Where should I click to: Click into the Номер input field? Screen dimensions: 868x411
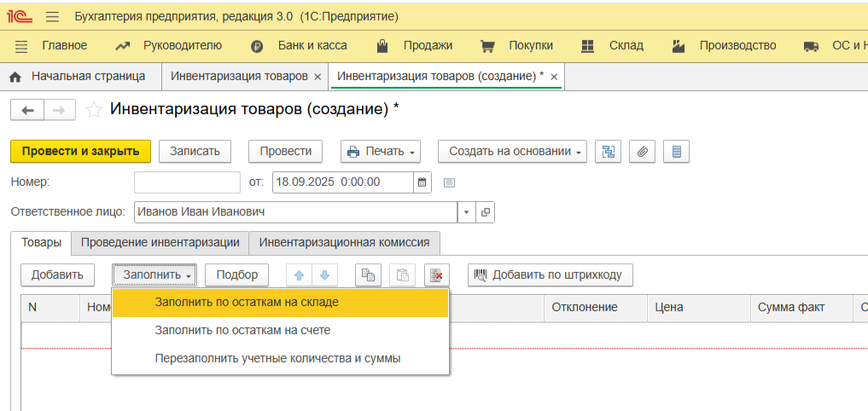[187, 182]
